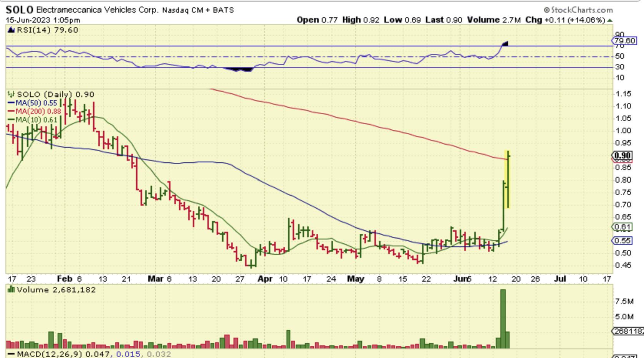Click the Open 0.77 value

pyautogui.click(x=317, y=20)
